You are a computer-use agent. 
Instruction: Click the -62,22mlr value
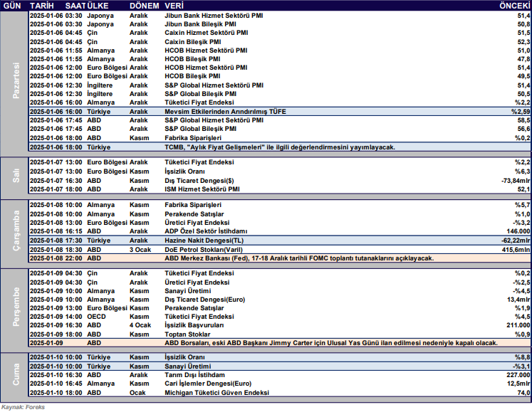coord(516,241)
